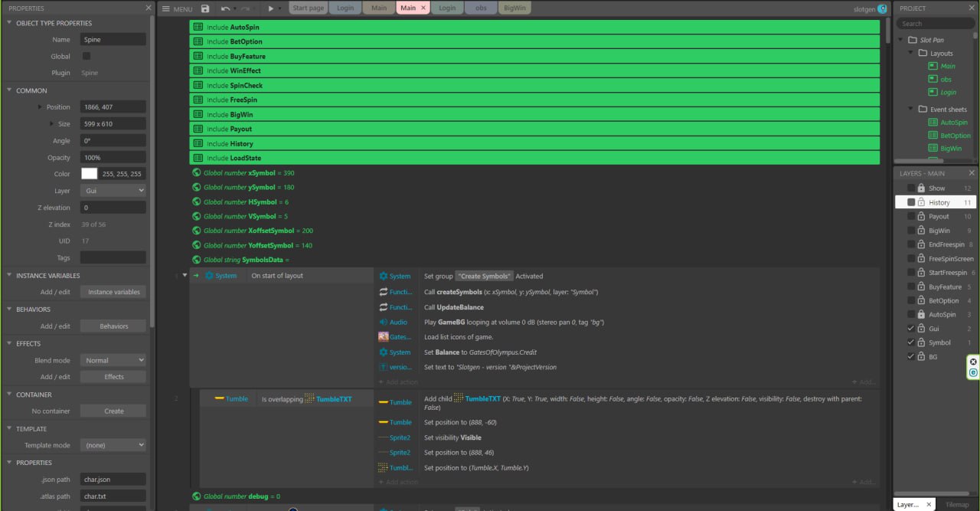
Task: Click the white Color swatch
Action: 90,174
